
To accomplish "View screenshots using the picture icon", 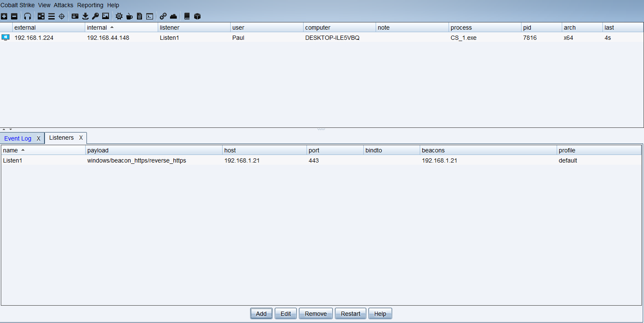I will coord(106,16).
